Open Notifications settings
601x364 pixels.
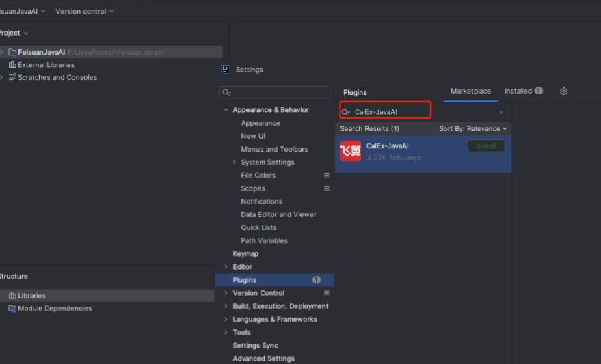click(x=261, y=201)
